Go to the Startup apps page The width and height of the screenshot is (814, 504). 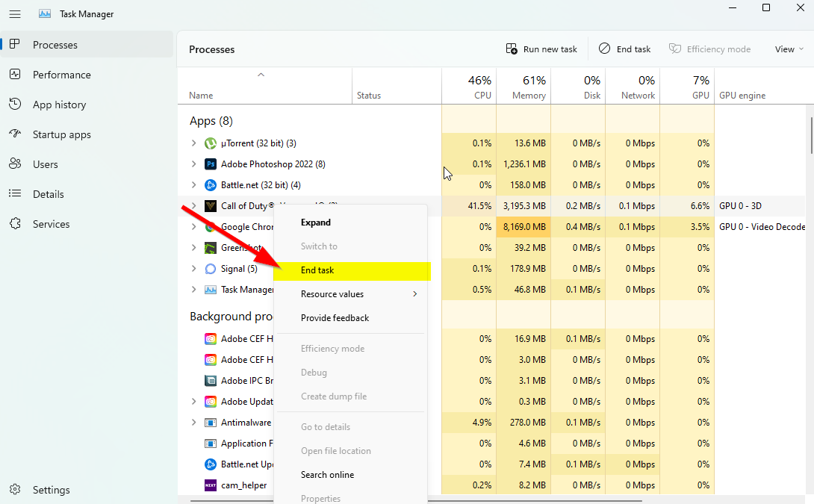tap(61, 134)
